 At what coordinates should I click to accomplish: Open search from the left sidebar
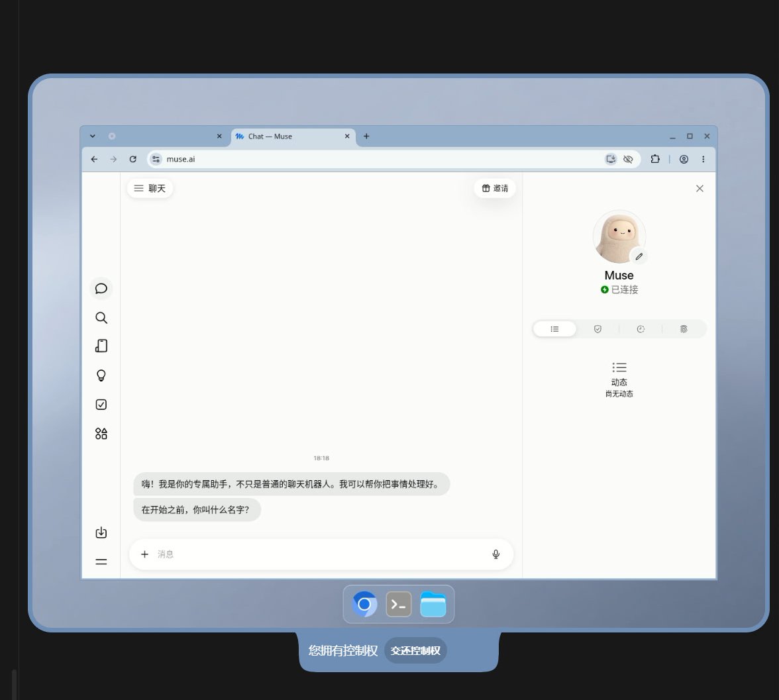(101, 318)
